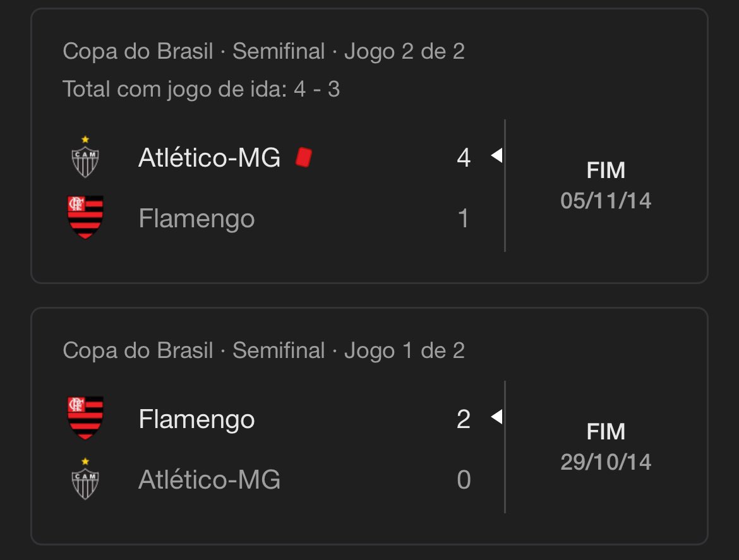Click the Jogo 1 de 2 header text
This screenshot has width=739, height=560.
point(404,351)
